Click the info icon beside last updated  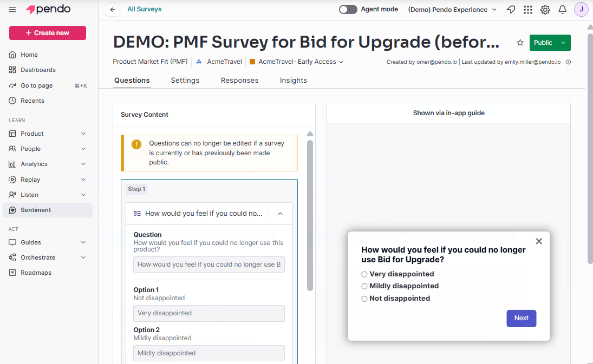tap(568, 62)
